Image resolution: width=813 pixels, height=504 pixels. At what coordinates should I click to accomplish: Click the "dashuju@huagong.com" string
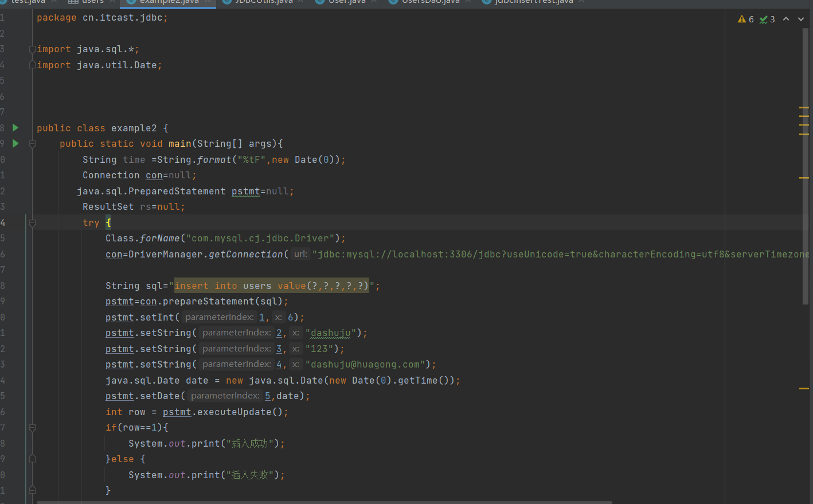(365, 365)
